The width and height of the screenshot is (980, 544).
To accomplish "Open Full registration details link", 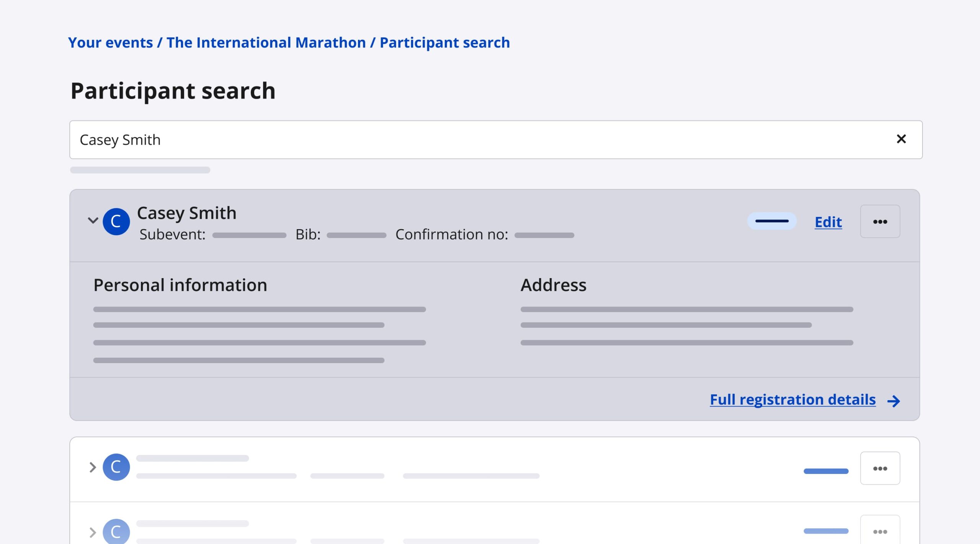I will pos(792,399).
